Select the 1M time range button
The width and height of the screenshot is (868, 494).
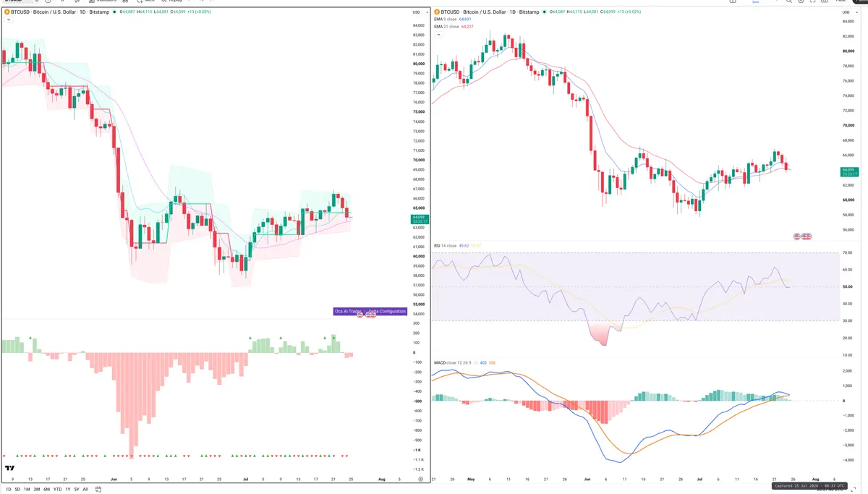tap(27, 490)
